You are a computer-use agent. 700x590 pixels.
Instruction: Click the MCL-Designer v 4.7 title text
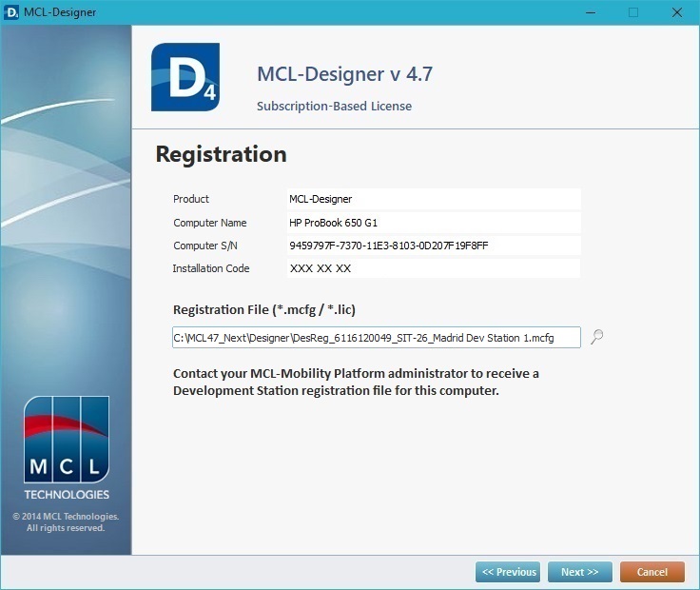click(344, 74)
